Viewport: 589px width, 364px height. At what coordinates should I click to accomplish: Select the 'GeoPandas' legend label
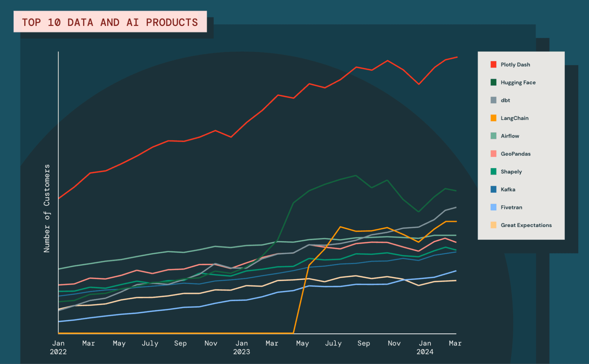click(x=516, y=154)
